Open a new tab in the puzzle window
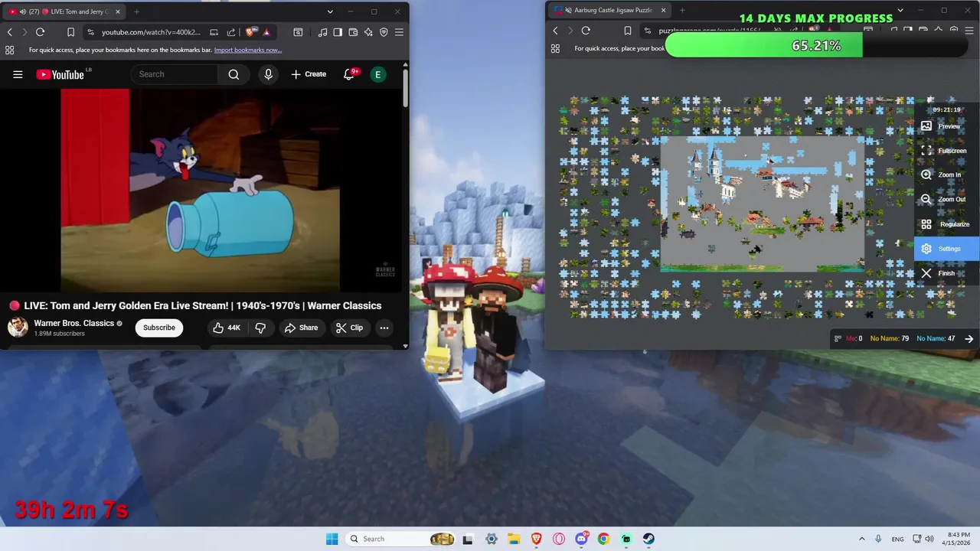980x551 pixels. (682, 11)
